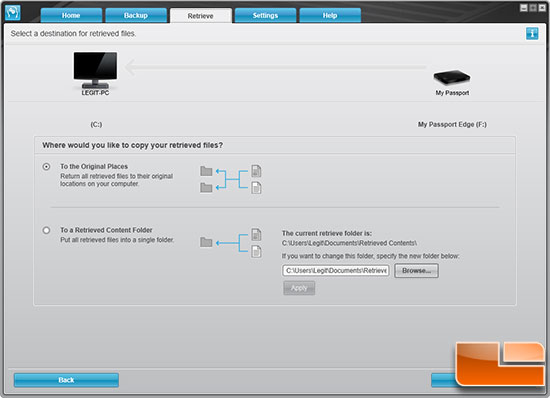The image size is (550, 398).
Task: Select the LEGIT-PC computer monitor icon
Action: click(95, 70)
